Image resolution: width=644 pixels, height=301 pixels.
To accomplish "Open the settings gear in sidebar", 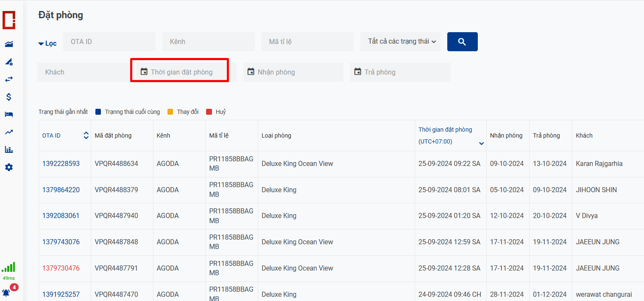I will click(9, 167).
